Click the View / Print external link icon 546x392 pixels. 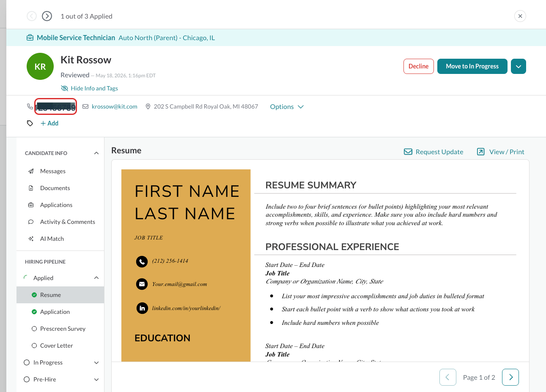coord(481,152)
